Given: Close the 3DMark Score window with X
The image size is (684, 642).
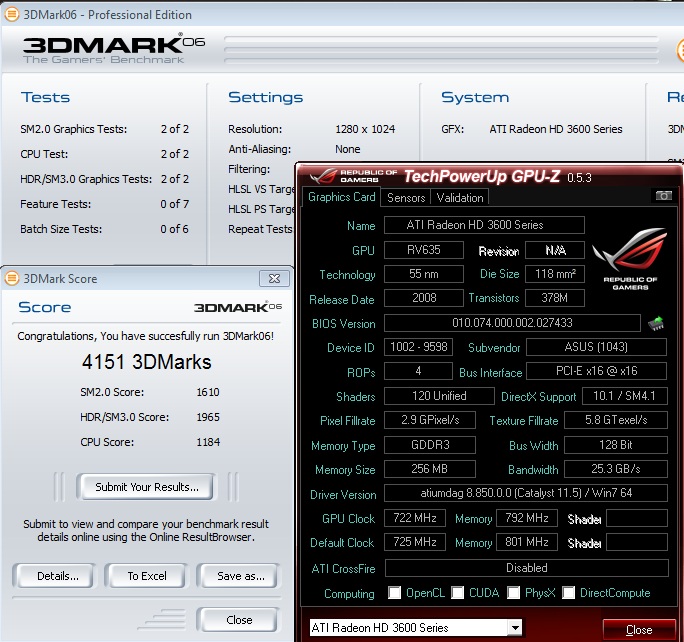Looking at the screenshot, I should click(x=274, y=278).
